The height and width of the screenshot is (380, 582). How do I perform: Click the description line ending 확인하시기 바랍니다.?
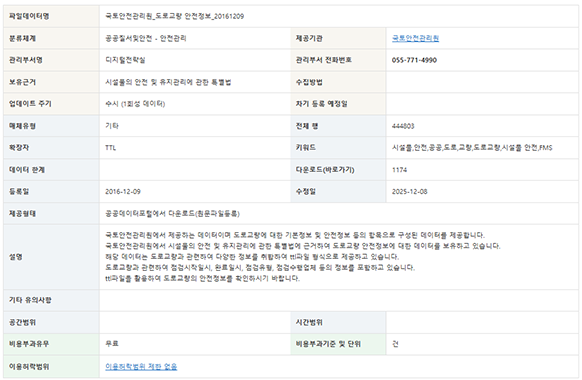202,278
